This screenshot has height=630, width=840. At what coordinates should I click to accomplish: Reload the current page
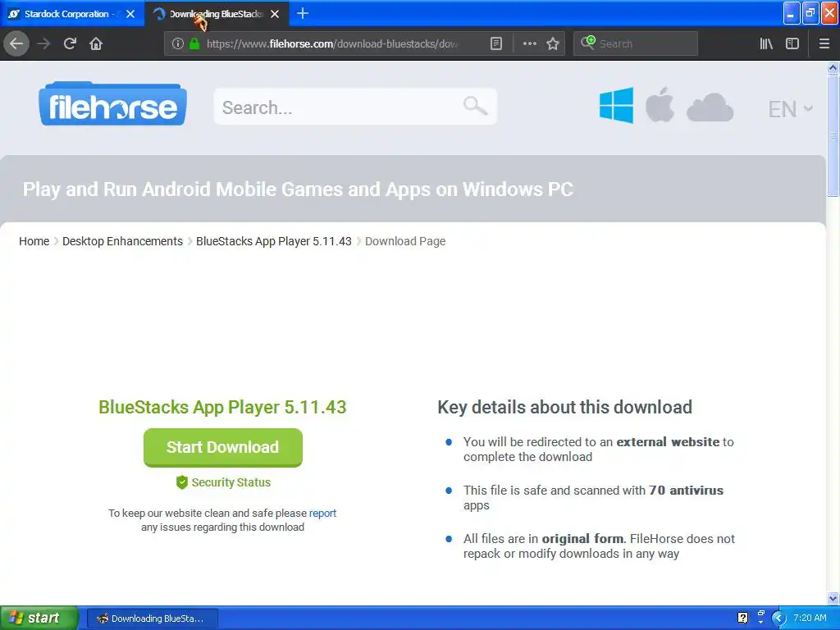(x=70, y=43)
